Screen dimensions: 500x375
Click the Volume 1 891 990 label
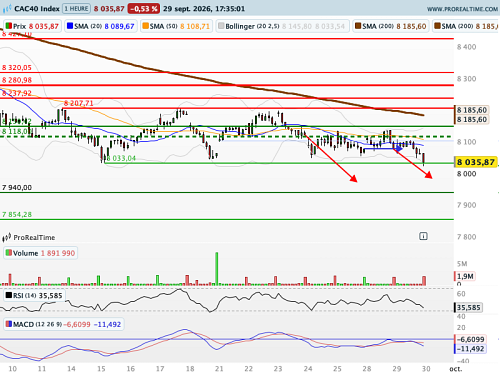40,253
